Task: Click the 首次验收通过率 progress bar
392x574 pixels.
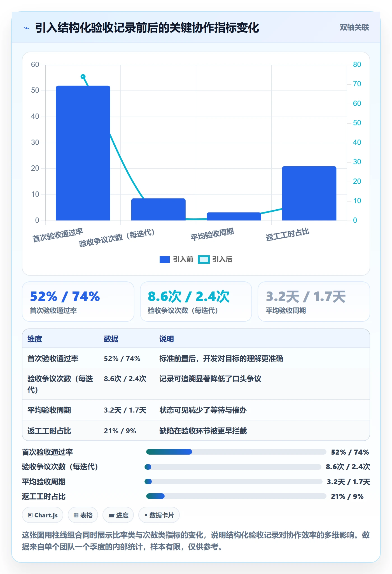Action: click(236, 452)
